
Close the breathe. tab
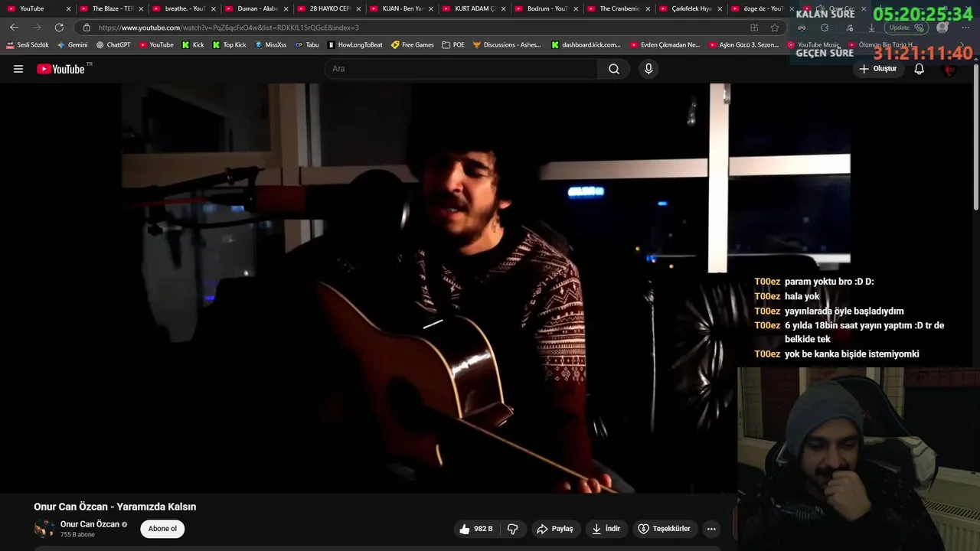point(213,8)
